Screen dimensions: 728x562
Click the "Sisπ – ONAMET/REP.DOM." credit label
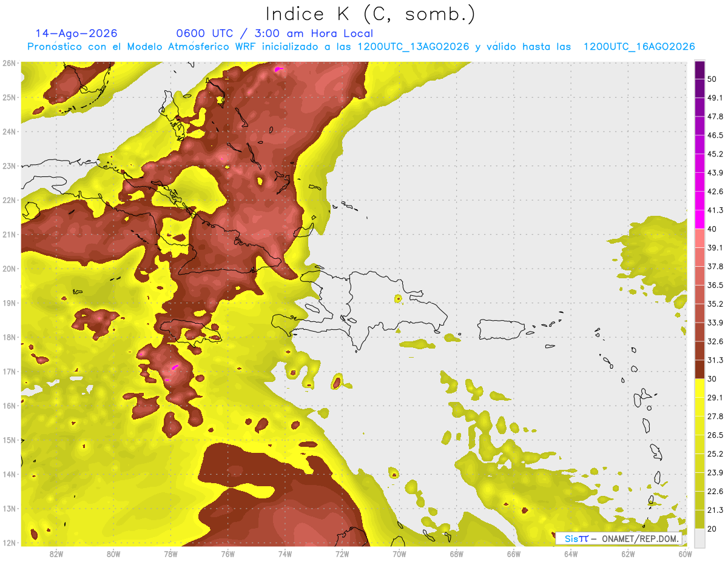point(618,538)
